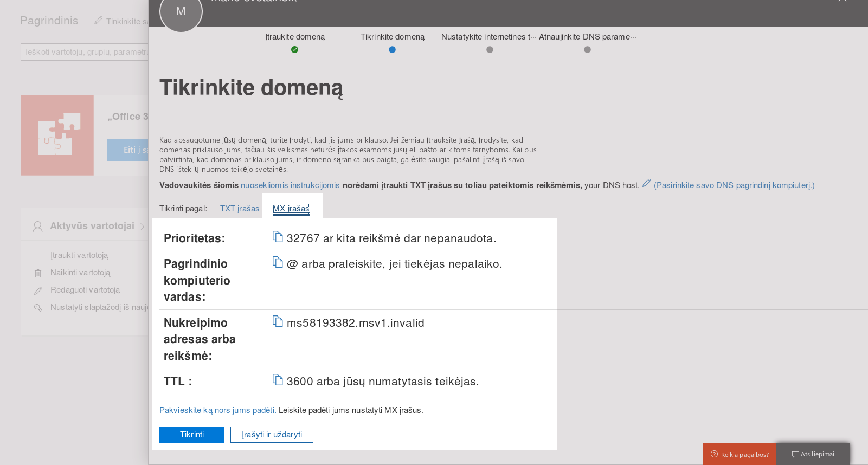Viewport: 868px width, 465px height.
Task: Copy the Pagrindinio kompiuterio vardas value
Action: [x=278, y=262]
